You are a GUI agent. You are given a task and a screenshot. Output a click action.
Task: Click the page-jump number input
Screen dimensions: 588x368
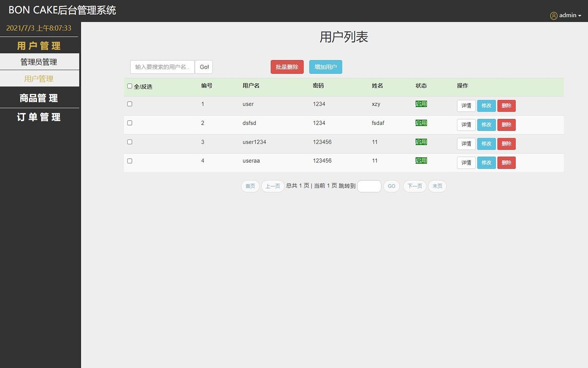click(369, 186)
